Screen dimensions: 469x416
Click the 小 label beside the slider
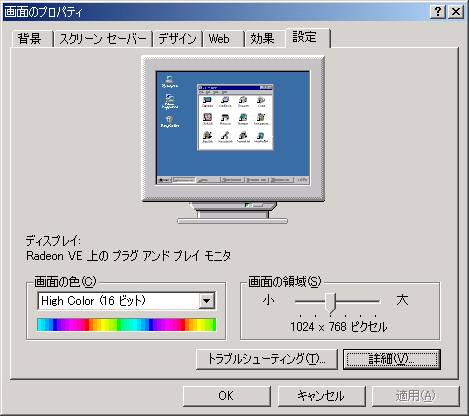pyautogui.click(x=268, y=300)
